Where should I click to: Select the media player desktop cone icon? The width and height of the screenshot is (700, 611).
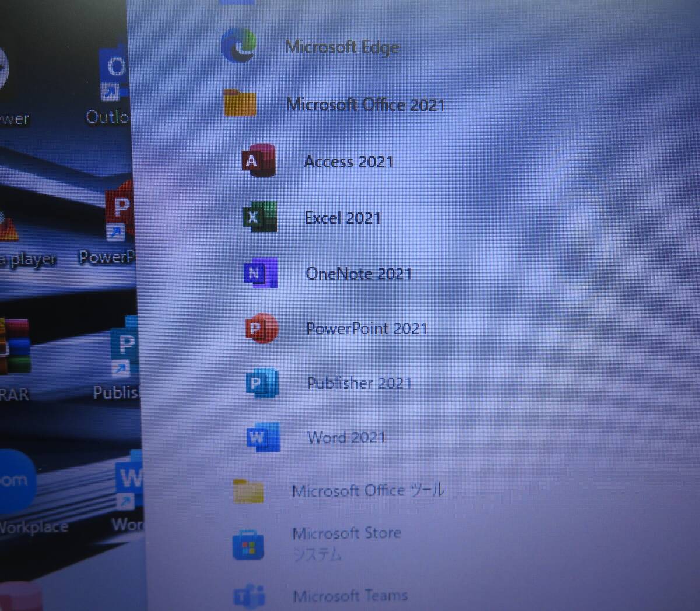9,228
